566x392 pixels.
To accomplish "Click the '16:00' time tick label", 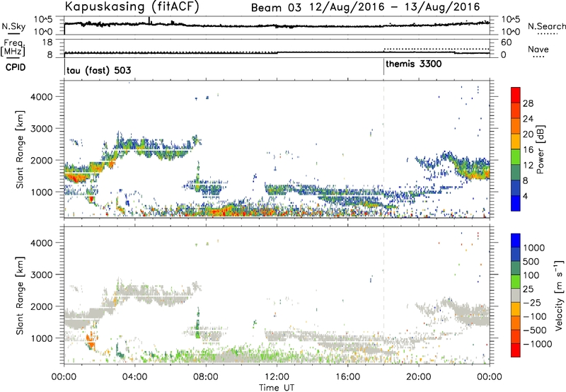I will 347,377.
